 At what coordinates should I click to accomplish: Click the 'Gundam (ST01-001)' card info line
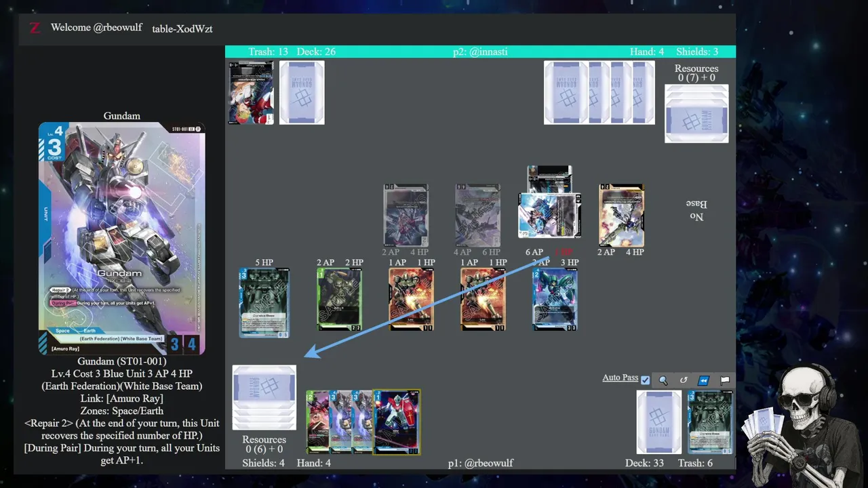click(x=122, y=361)
